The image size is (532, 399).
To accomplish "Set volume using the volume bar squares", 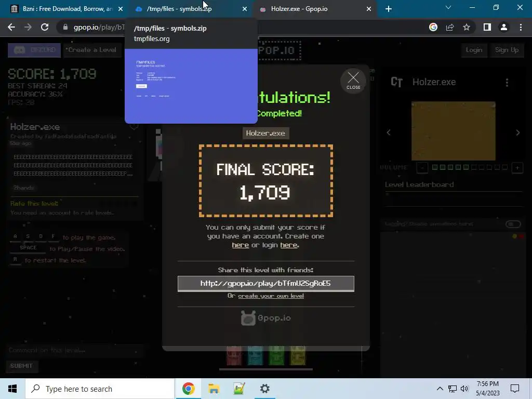I will pyautogui.click(x=470, y=167).
